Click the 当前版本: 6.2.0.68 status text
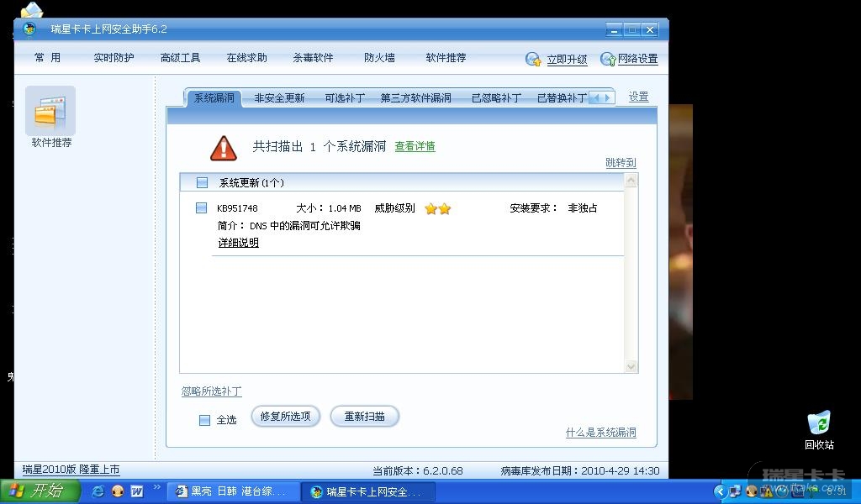This screenshot has width=861, height=504. click(x=417, y=470)
